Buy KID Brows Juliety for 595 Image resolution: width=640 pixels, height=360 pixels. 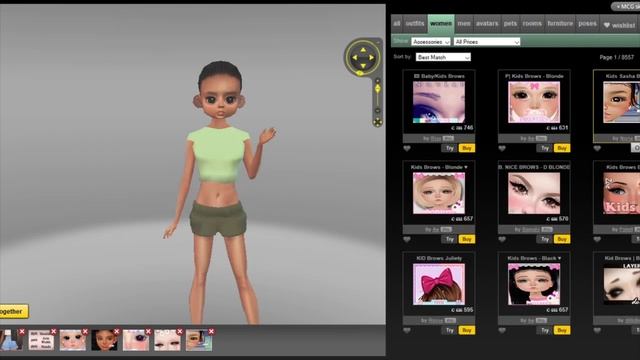467,330
